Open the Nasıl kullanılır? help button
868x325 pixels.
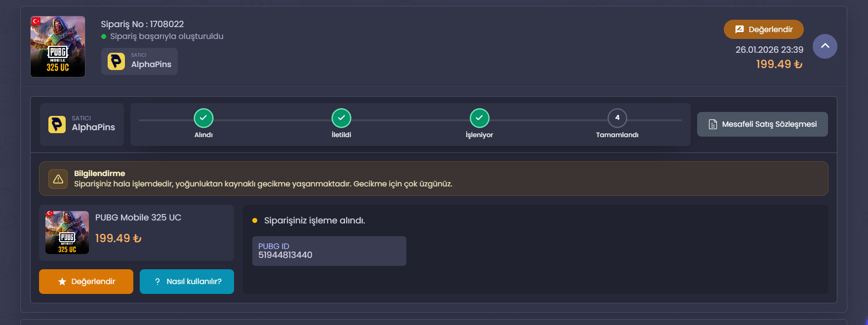(x=187, y=282)
